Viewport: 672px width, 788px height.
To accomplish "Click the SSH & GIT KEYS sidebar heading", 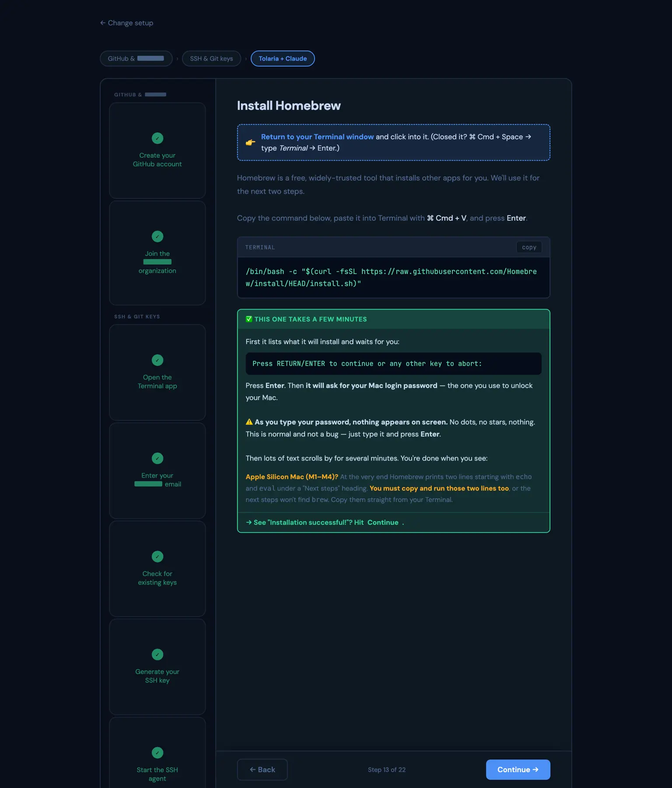I will 137,317.
